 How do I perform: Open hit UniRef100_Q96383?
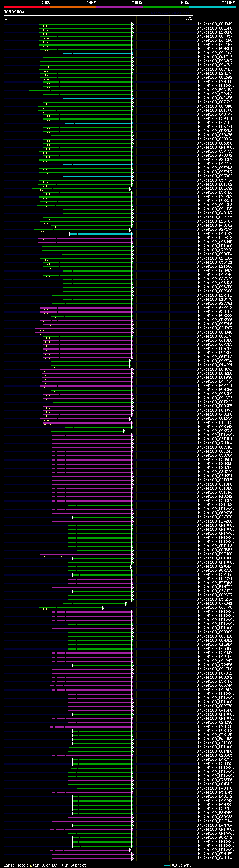[214, 176]
